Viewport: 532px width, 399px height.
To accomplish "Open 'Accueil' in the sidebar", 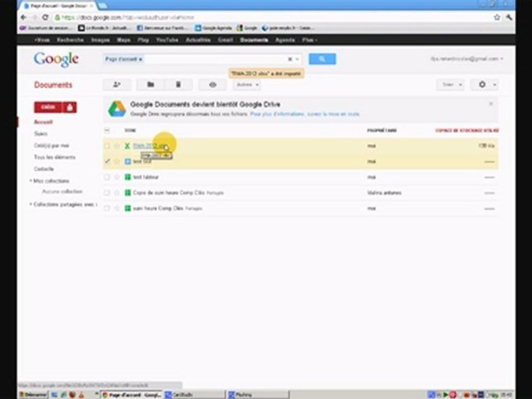I will pos(43,122).
